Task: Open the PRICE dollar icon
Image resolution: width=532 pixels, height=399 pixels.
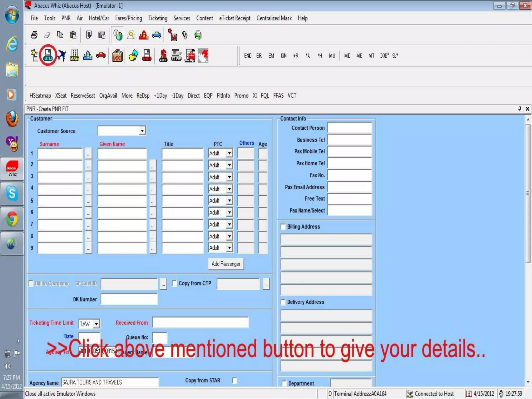Action: point(163,55)
